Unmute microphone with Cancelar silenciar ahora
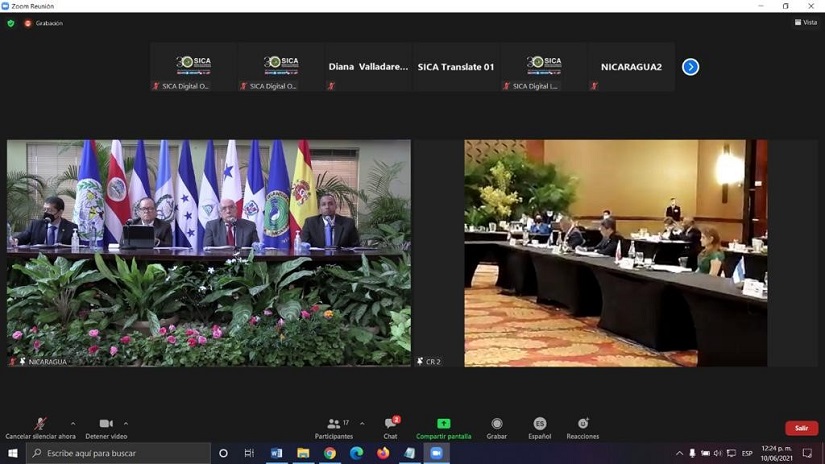The image size is (825, 464). coord(40,428)
